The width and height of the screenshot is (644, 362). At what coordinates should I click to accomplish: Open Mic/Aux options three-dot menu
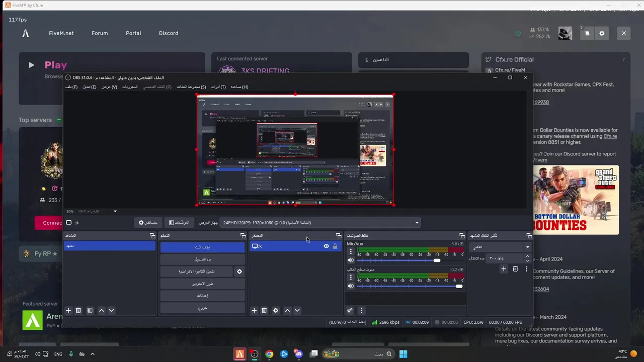coord(351,251)
